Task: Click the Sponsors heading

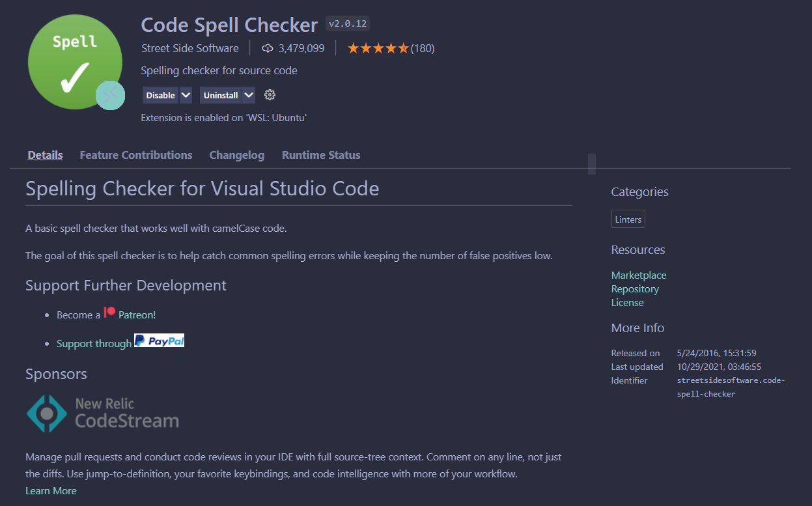Action: click(56, 374)
